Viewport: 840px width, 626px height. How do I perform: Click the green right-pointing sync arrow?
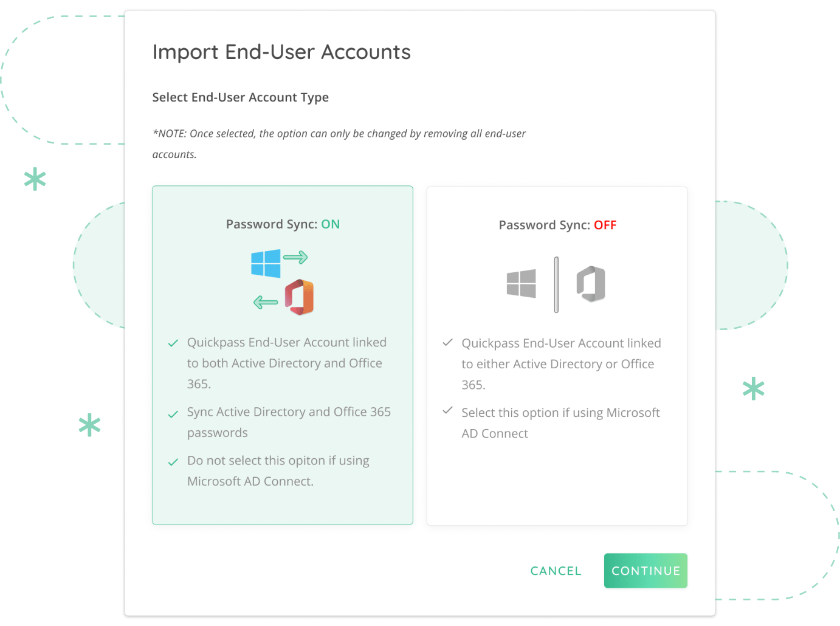coord(295,258)
